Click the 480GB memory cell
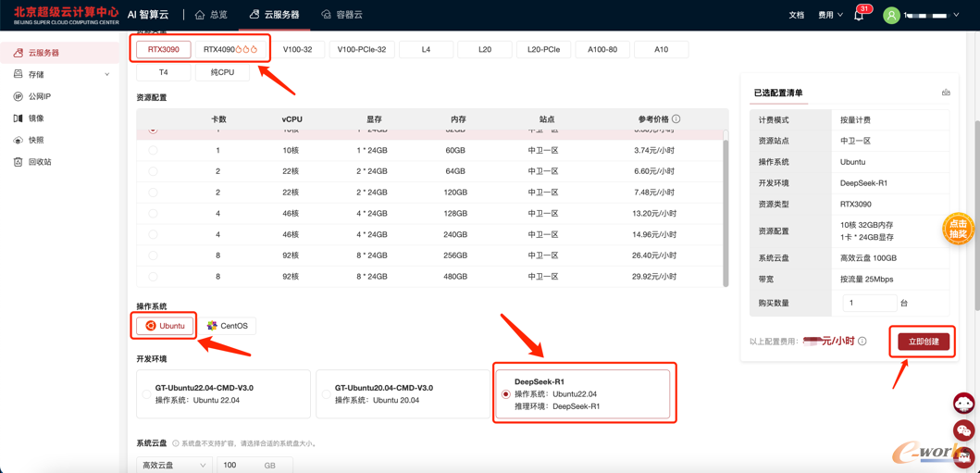 tap(455, 277)
